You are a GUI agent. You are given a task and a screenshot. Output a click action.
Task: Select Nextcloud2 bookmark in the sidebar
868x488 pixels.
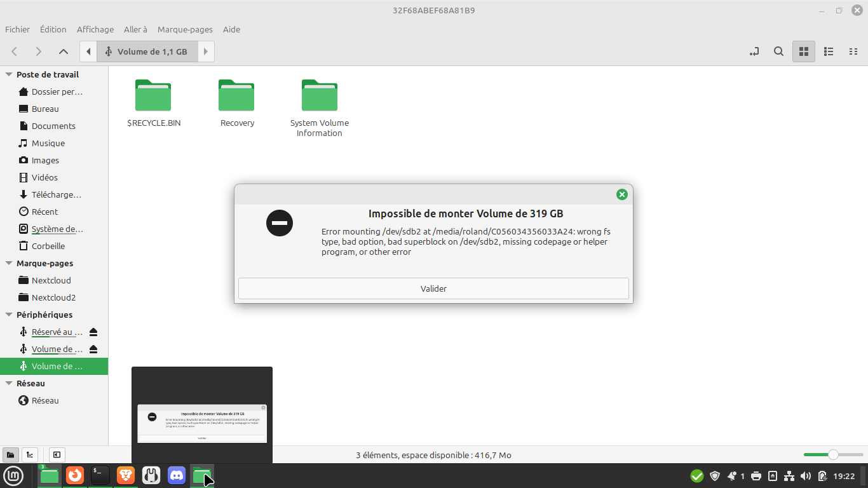point(53,297)
